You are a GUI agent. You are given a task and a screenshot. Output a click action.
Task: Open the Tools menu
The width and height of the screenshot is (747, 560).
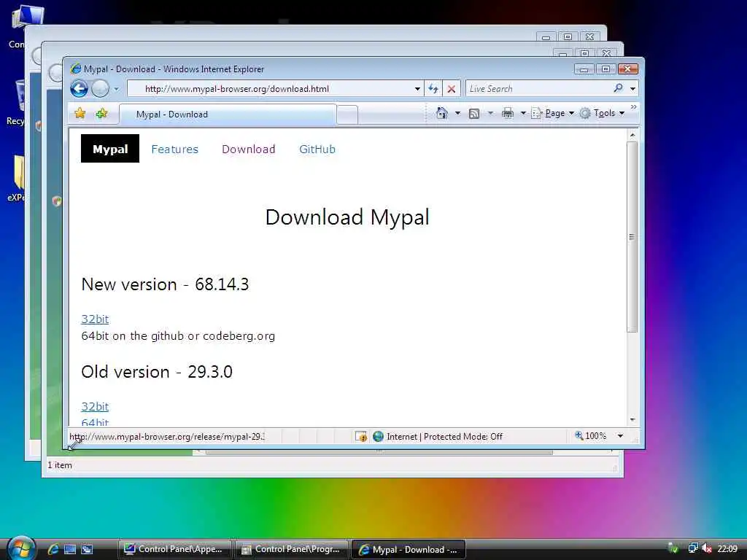(602, 113)
